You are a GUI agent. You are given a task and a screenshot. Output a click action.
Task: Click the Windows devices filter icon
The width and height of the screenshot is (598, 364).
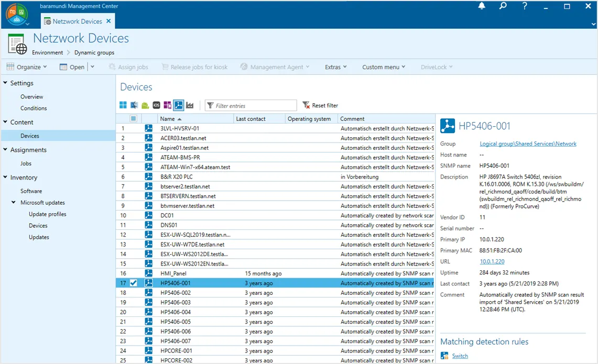point(123,105)
